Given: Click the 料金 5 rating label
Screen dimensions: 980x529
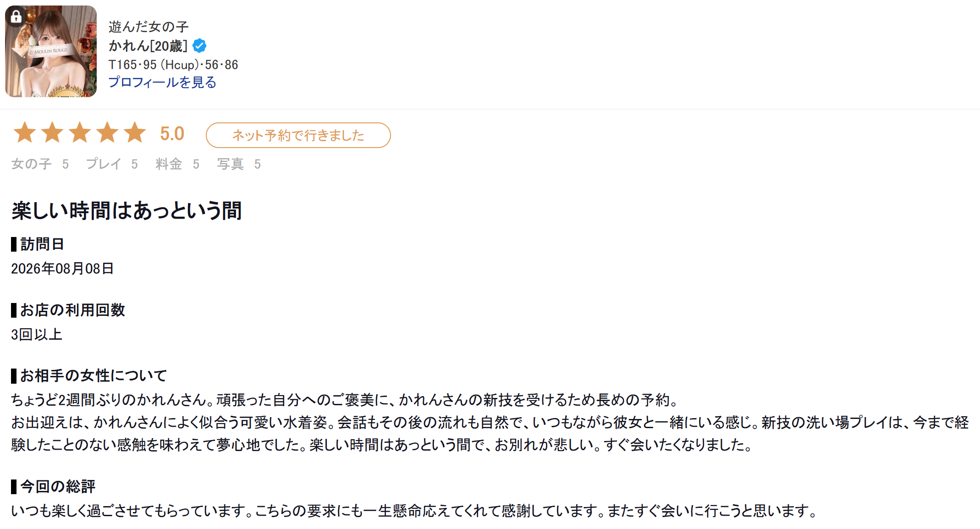Looking at the screenshot, I should [x=177, y=164].
